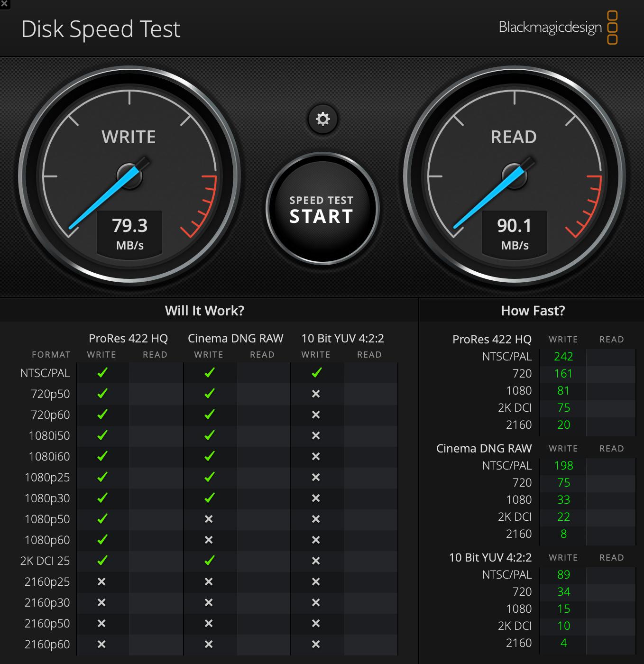Click the Will It Work heading
The height and width of the screenshot is (664, 644).
click(x=205, y=310)
